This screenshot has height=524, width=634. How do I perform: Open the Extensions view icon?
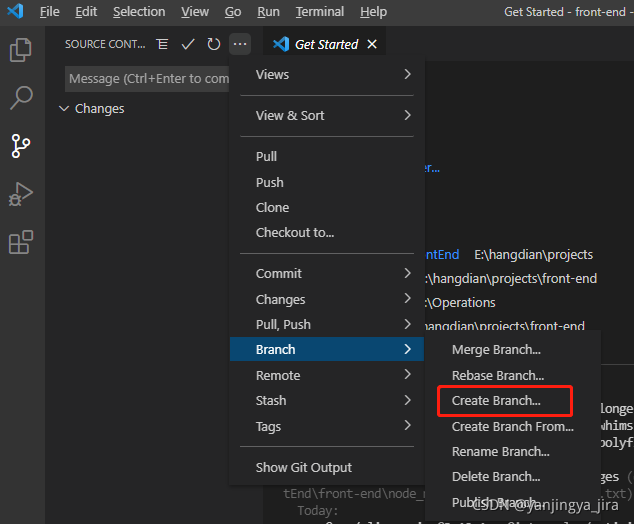point(21,242)
